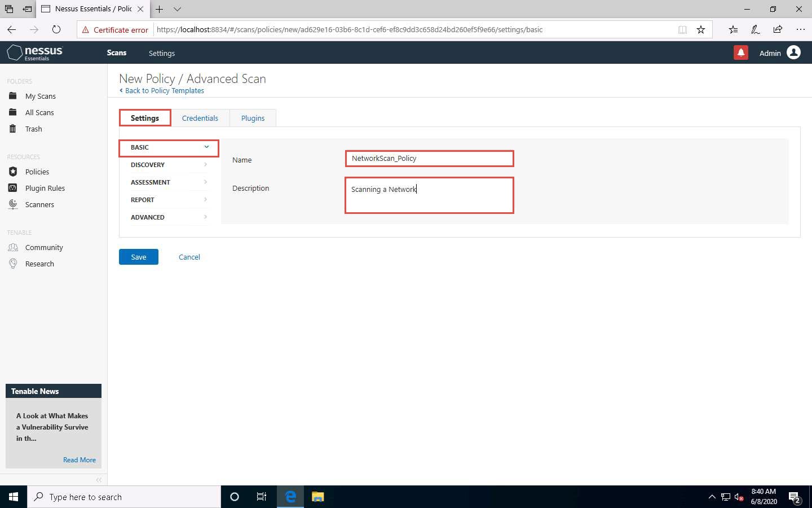
Task: Open a new browser tab
Action: (x=160, y=9)
